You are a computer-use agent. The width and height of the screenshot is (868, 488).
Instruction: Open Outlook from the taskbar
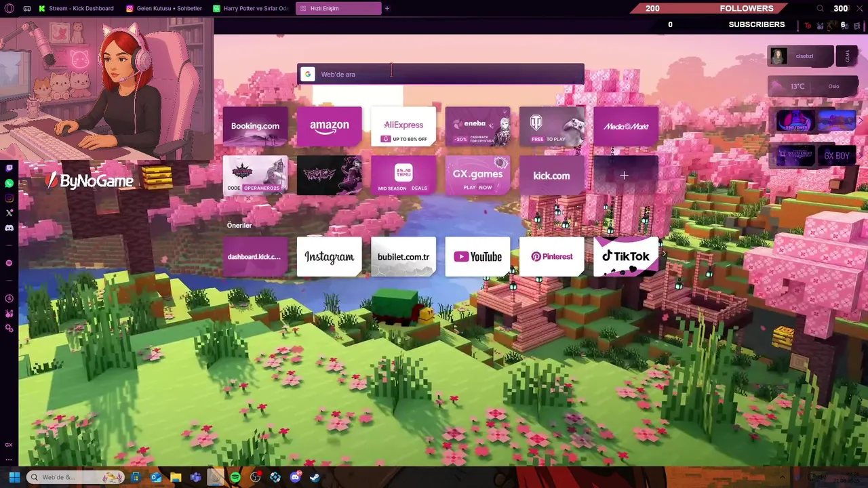pos(156,477)
